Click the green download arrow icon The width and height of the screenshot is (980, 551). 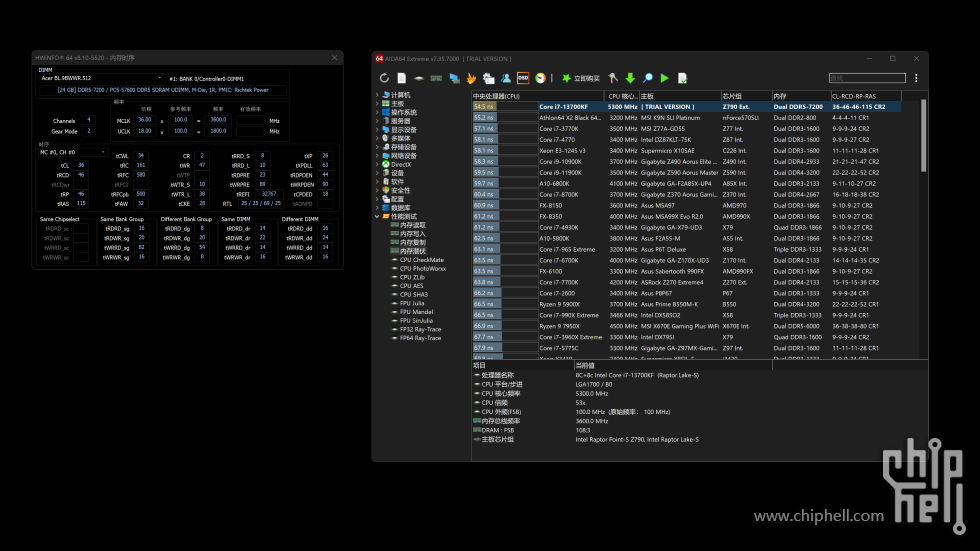point(630,78)
